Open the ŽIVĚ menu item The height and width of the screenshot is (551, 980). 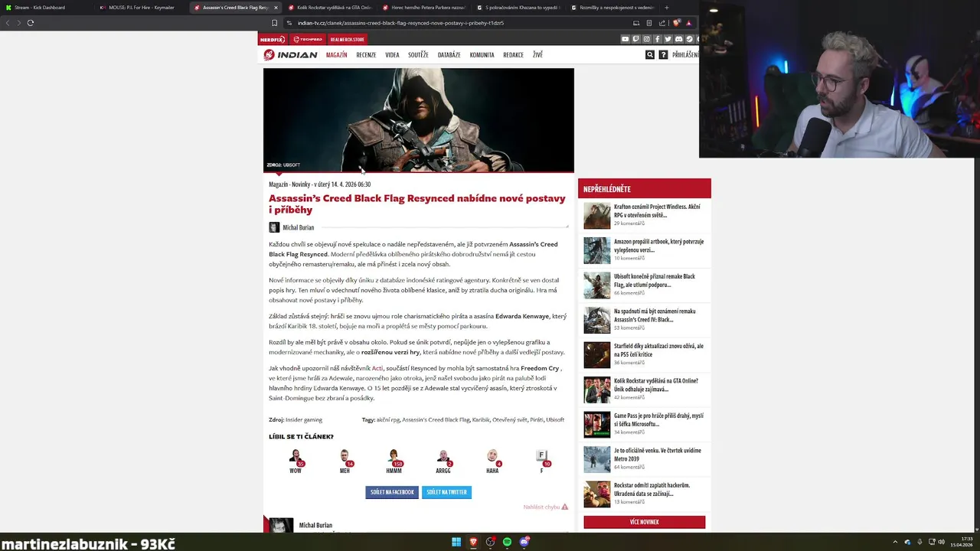pyautogui.click(x=537, y=55)
